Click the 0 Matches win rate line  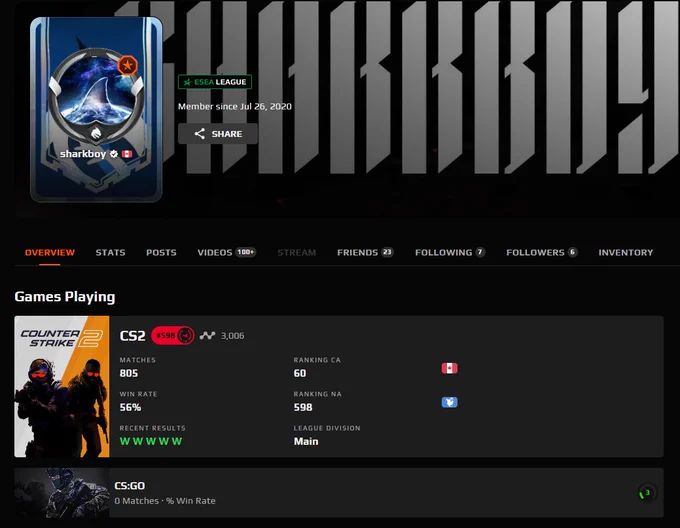[x=165, y=501]
